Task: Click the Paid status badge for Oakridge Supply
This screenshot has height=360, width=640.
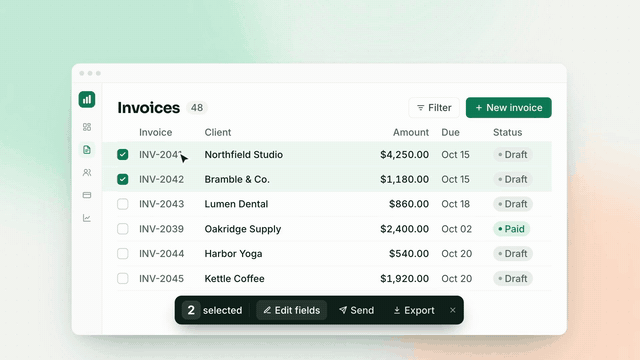Action: tap(511, 229)
